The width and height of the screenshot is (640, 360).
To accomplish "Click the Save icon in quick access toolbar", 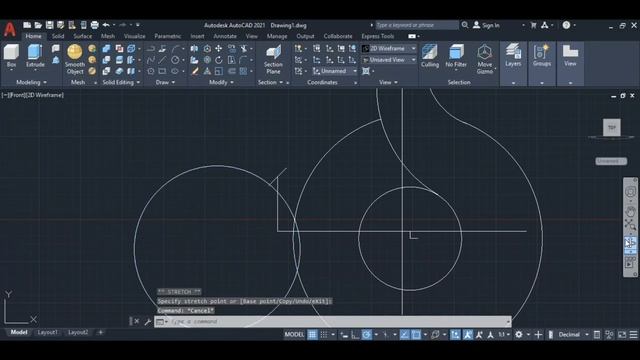I will (x=49, y=25).
